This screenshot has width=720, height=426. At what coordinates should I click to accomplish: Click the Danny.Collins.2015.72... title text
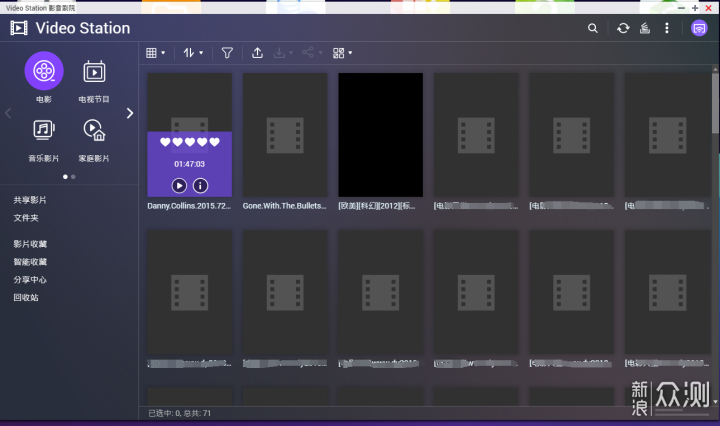pyautogui.click(x=189, y=206)
